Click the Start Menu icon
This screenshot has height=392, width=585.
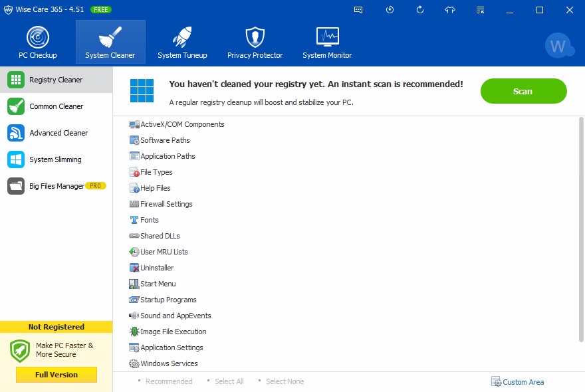click(134, 284)
